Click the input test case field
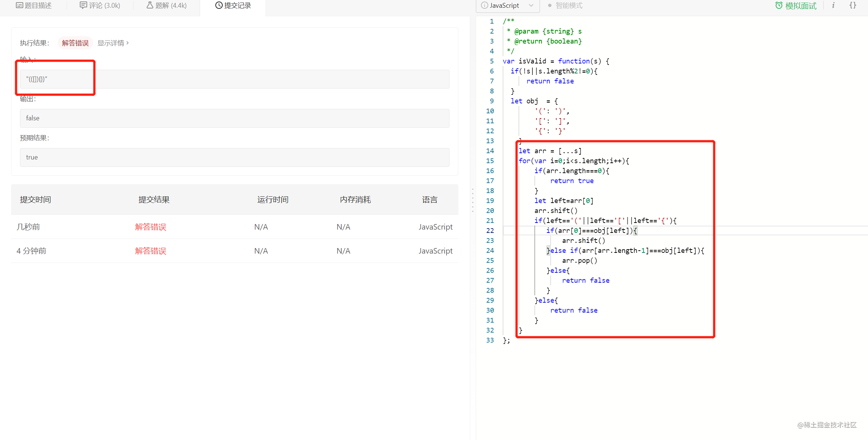Screen dimensions: 868x440 235,79
